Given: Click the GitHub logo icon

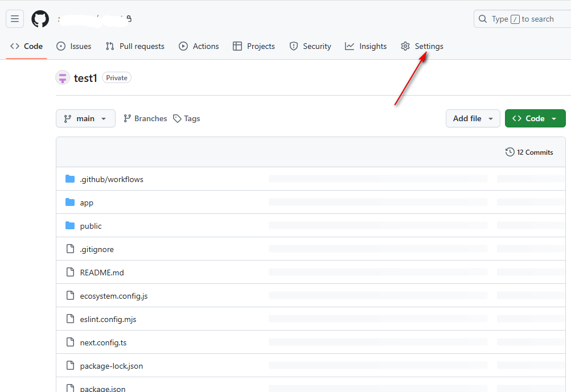Looking at the screenshot, I should (40, 19).
